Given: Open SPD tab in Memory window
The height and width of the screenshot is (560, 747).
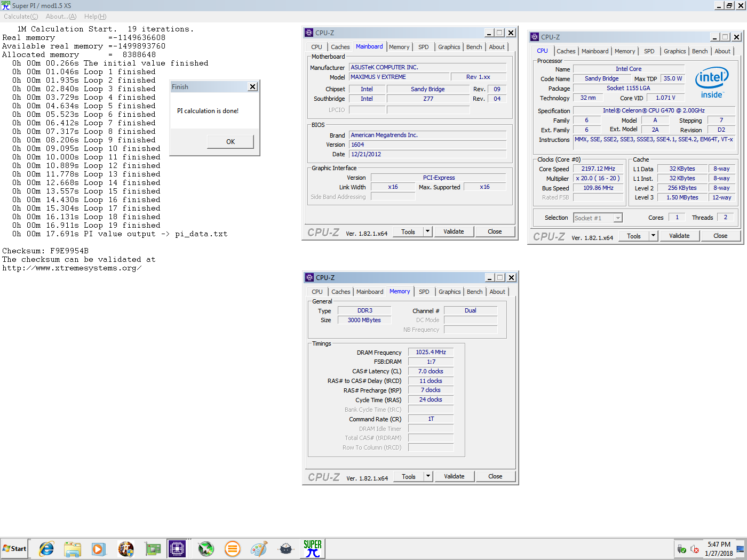Looking at the screenshot, I should [424, 292].
